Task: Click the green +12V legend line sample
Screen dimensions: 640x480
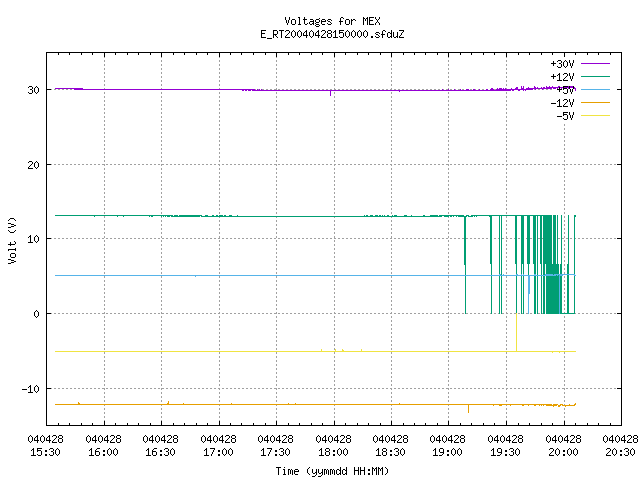Action: coord(595,76)
